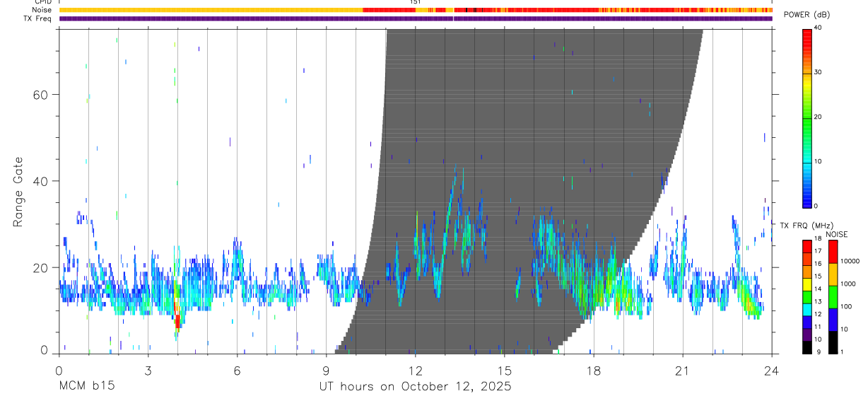
Task: Select the 14 tick in TX FRQ legend
Action: point(817,289)
